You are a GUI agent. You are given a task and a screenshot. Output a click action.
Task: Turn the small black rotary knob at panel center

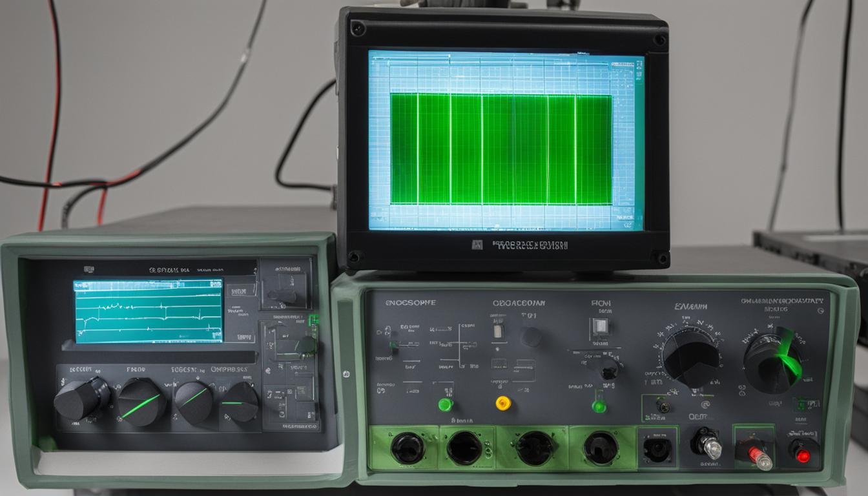pyautogui.click(x=608, y=369)
